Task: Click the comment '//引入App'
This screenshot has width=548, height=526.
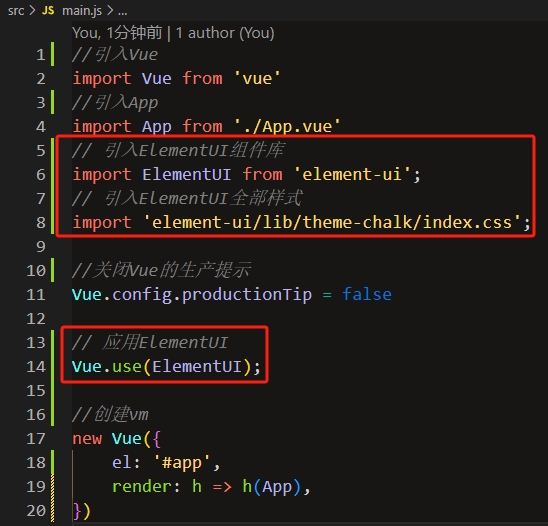Action: (x=115, y=103)
